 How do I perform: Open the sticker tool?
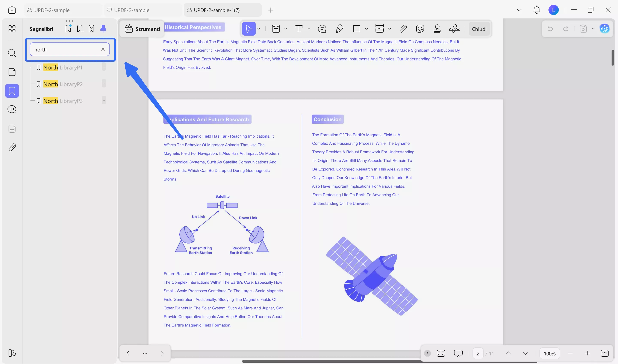click(420, 29)
